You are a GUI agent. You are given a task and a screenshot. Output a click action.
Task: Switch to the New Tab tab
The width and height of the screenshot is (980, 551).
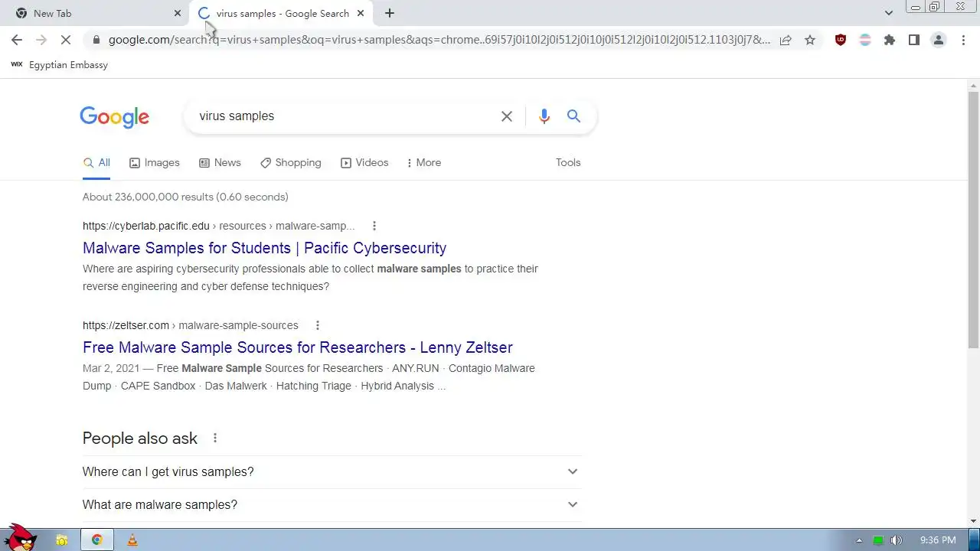pyautogui.click(x=95, y=13)
